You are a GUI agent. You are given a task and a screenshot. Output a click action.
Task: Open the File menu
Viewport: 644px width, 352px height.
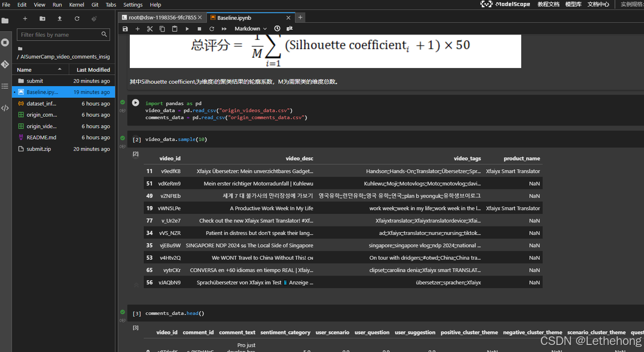pos(6,5)
